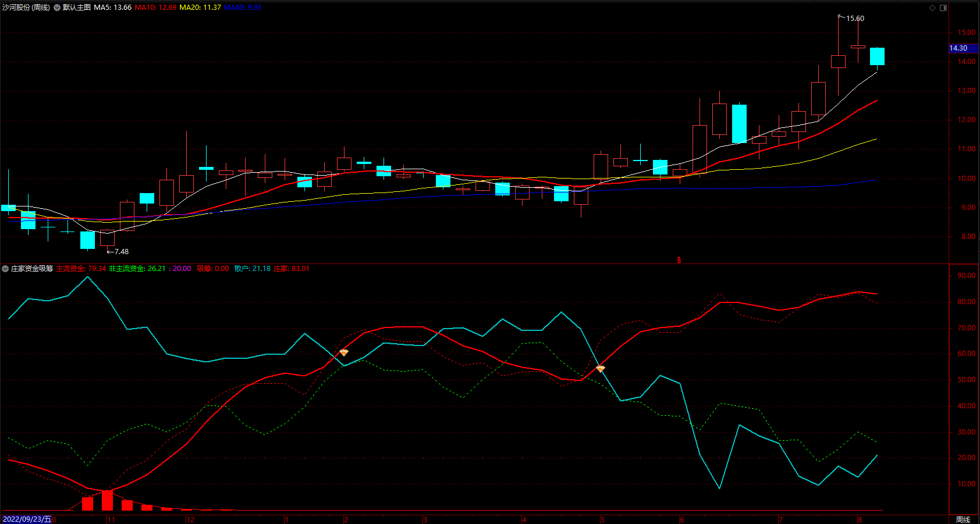Screen dimensions: 980x524
Task: Click month 11 on the time axis
Action: point(111,519)
